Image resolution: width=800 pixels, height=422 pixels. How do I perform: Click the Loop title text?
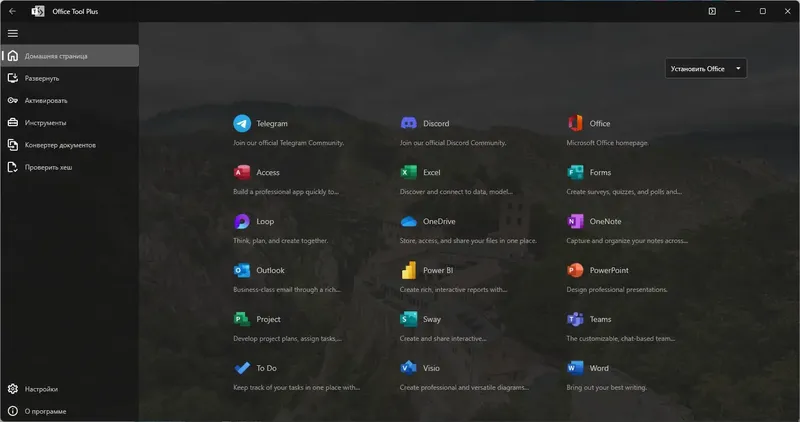click(x=265, y=221)
